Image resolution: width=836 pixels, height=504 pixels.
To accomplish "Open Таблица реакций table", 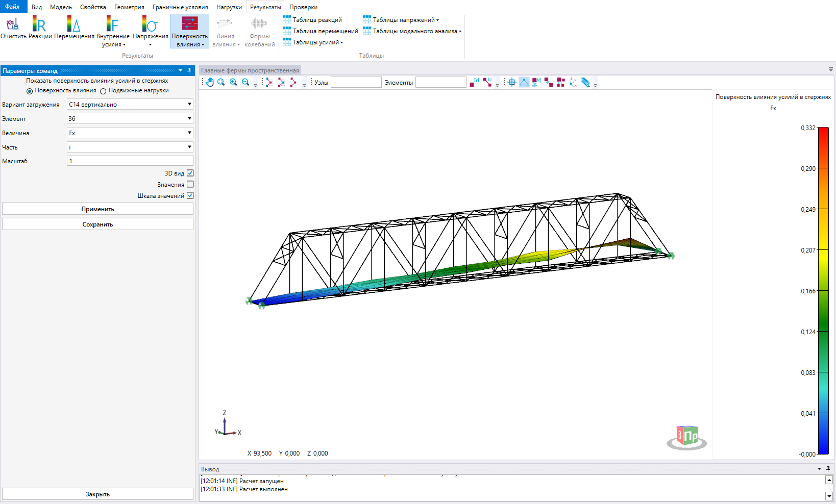I will 312,20.
